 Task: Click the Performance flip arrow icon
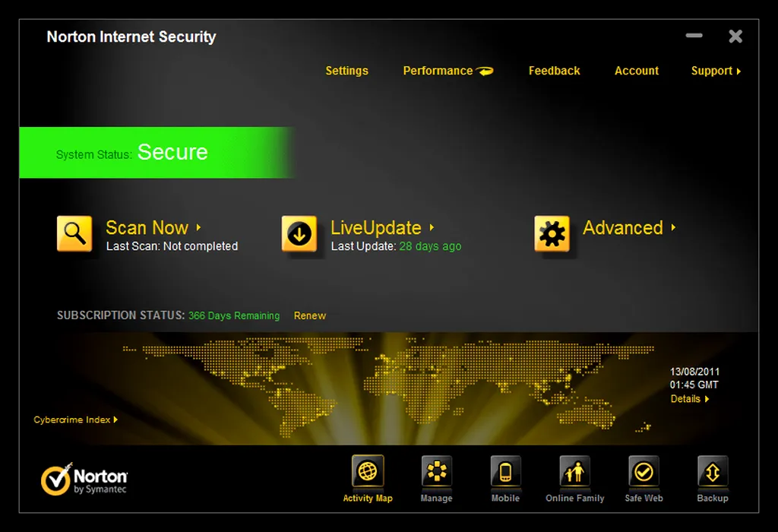[x=485, y=71]
